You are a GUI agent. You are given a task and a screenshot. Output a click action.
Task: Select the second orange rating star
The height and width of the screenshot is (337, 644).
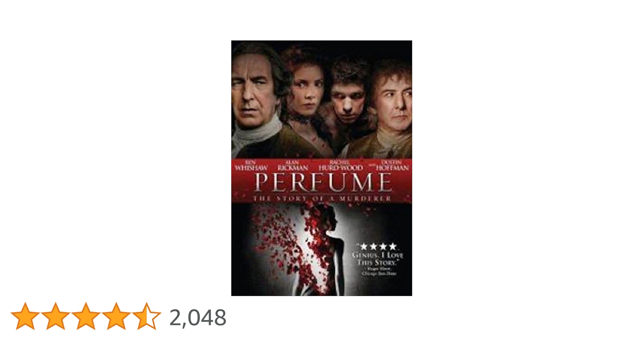55,316
